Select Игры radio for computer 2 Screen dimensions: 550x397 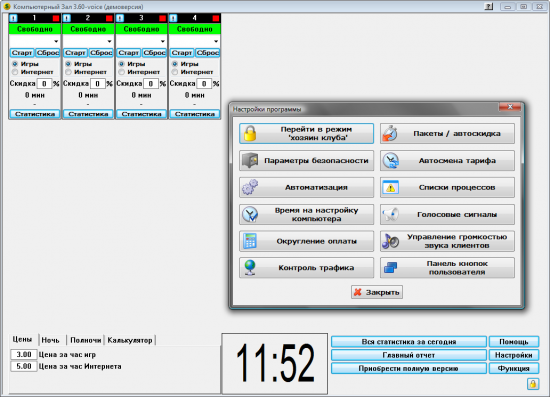[68, 64]
